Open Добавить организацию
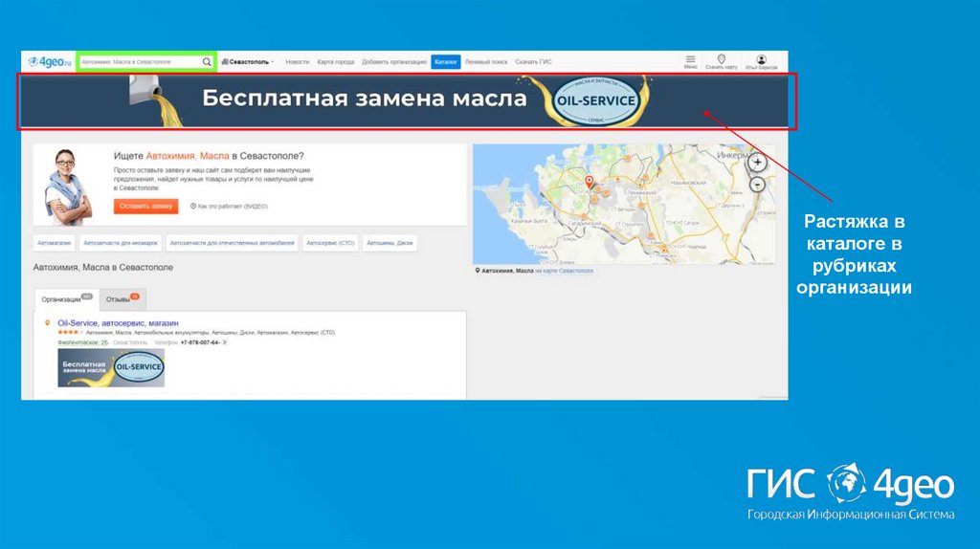Viewport: 980px width, 549px height. click(394, 62)
